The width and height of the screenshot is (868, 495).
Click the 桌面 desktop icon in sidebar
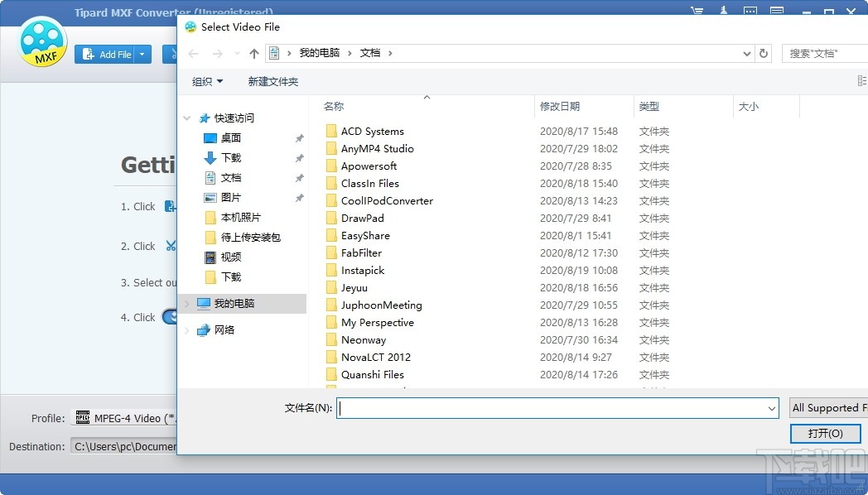click(210, 137)
